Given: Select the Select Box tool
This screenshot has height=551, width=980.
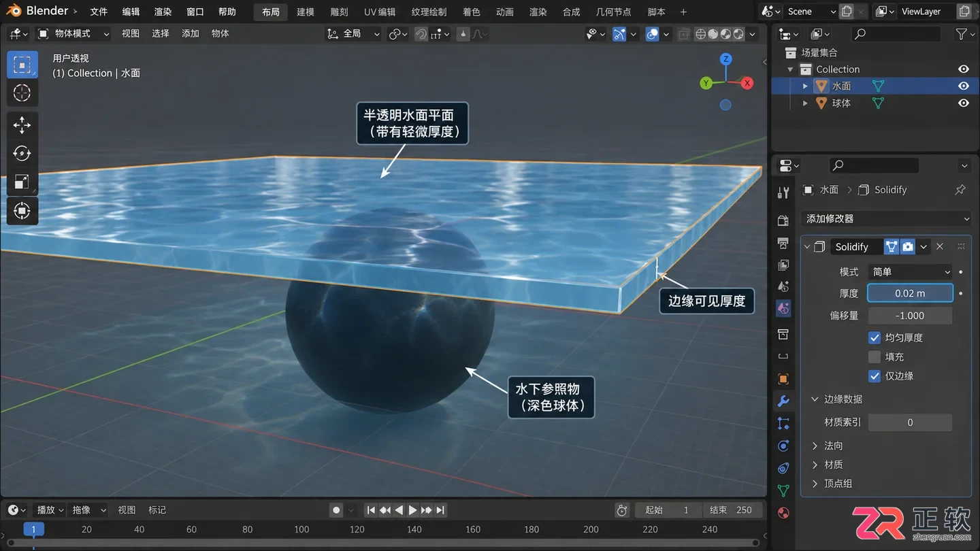Looking at the screenshot, I should tap(22, 65).
